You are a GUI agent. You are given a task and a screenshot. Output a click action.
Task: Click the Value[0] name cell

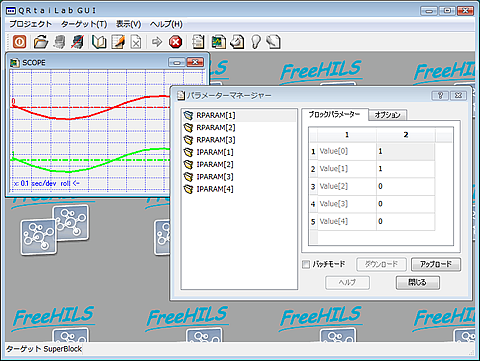347,152
